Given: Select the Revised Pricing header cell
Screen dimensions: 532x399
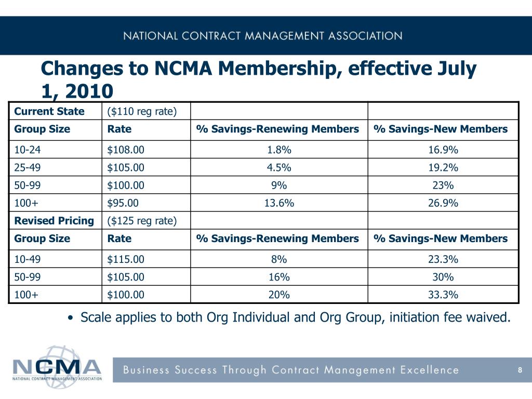Looking at the screenshot, I should click(x=55, y=220).
